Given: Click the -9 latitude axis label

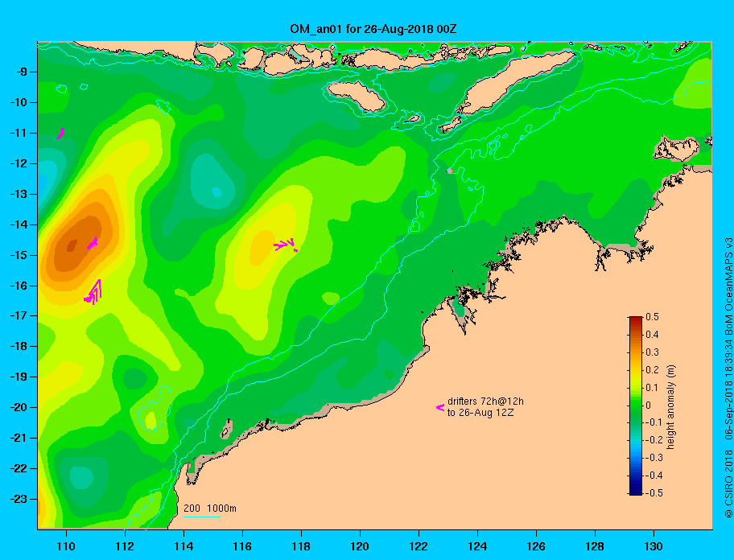Looking at the screenshot, I should click(x=20, y=72).
